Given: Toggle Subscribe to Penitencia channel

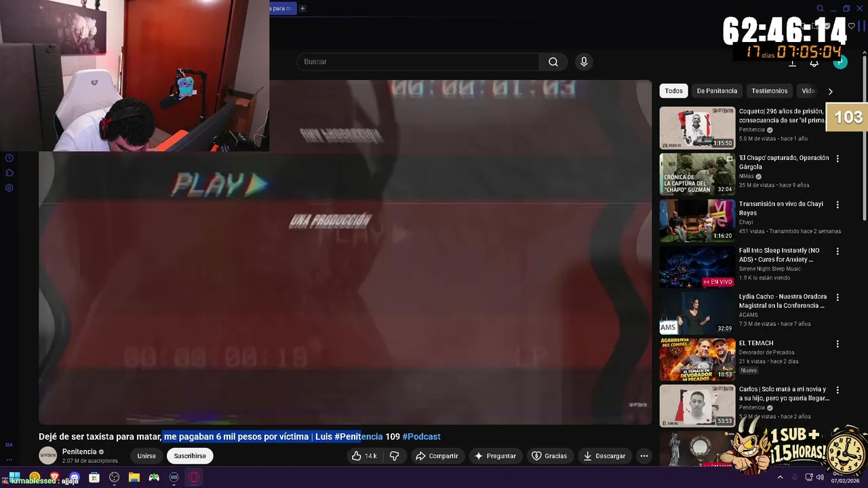Looking at the screenshot, I should [190, 456].
